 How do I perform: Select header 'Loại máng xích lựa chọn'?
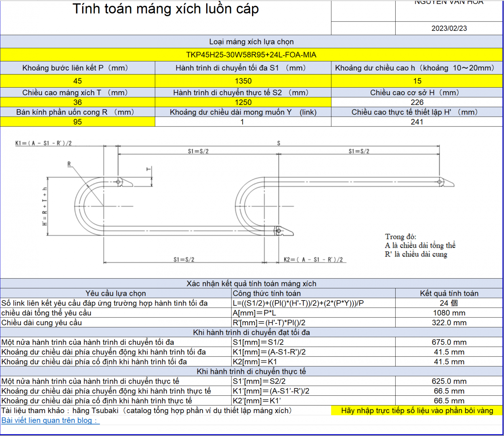point(251,41)
